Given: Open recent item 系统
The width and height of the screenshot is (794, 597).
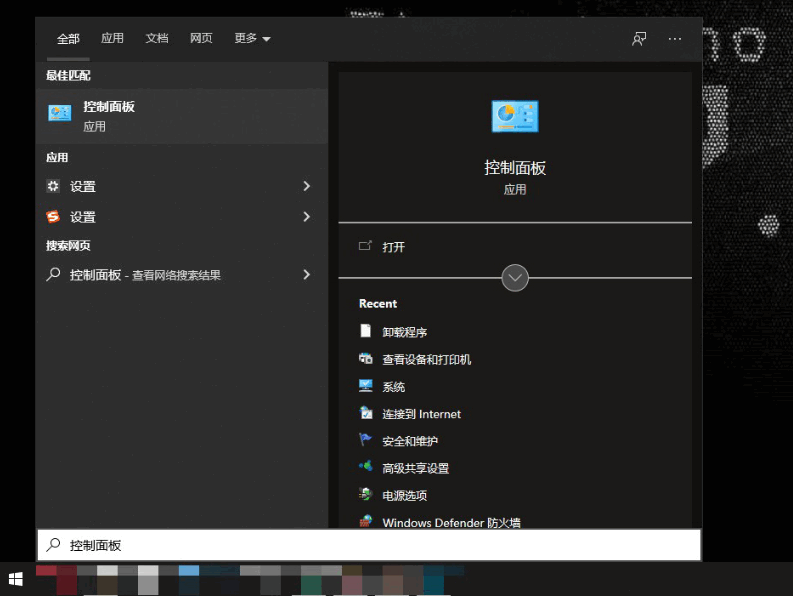Looking at the screenshot, I should click(x=393, y=387).
